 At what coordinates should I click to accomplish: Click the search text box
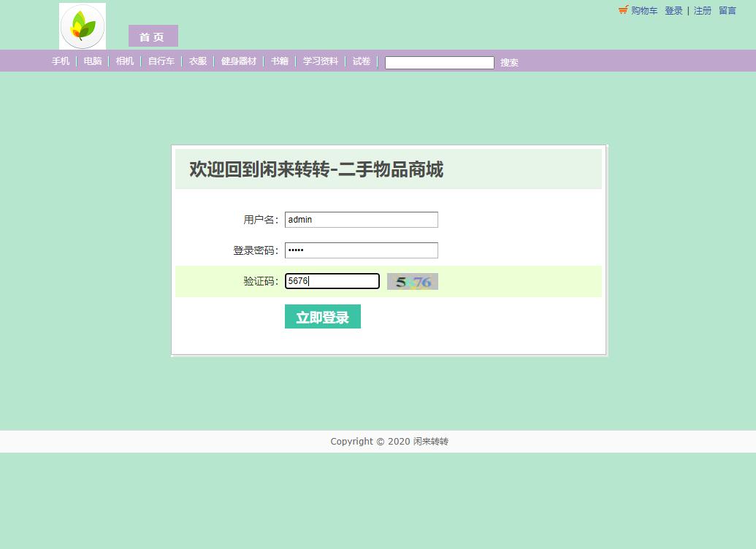pyautogui.click(x=438, y=62)
